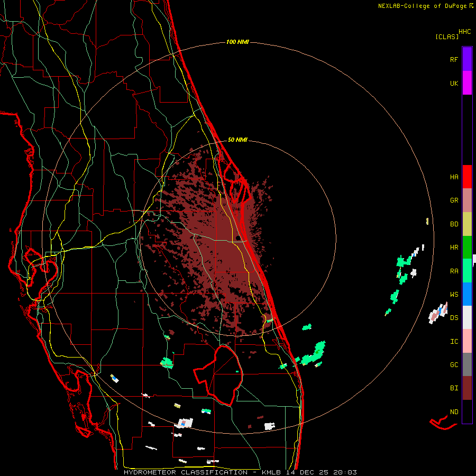Click the 50 NMI range ring label
The height and width of the screenshot is (476, 476).
click(237, 140)
